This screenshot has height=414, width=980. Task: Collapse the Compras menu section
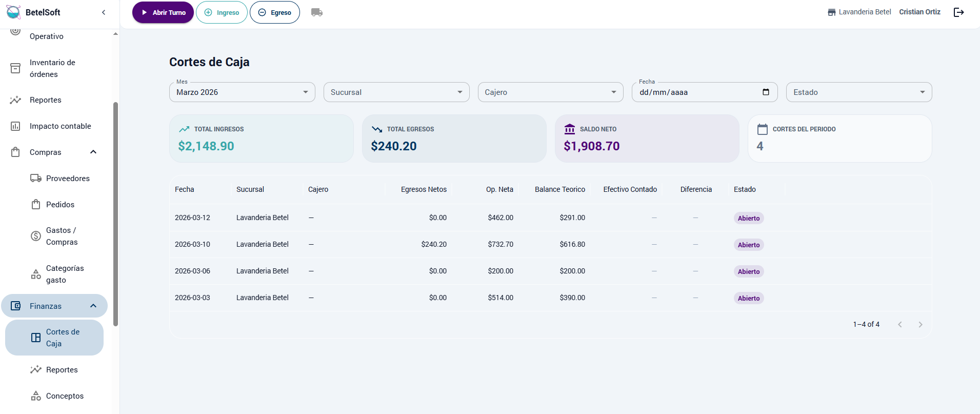(93, 152)
